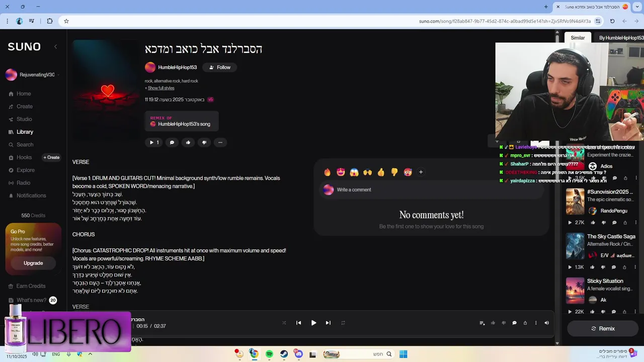Open Steam from the taskbar

(x=284, y=354)
